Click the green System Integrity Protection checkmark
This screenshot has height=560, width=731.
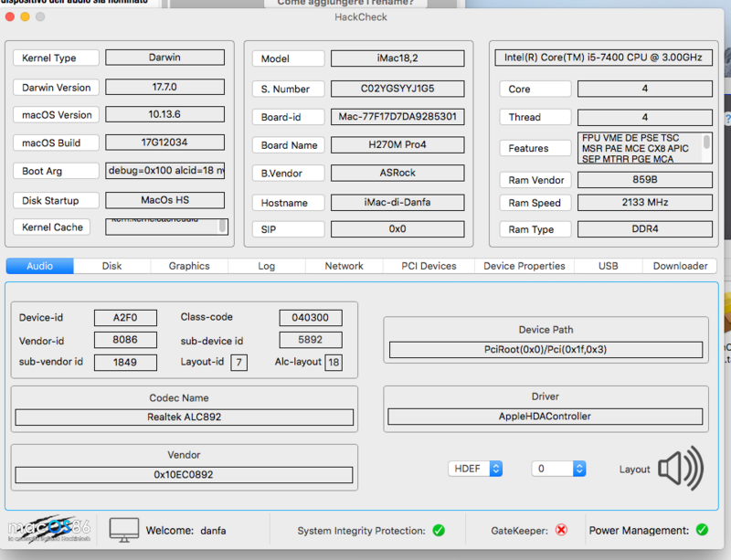point(439,530)
